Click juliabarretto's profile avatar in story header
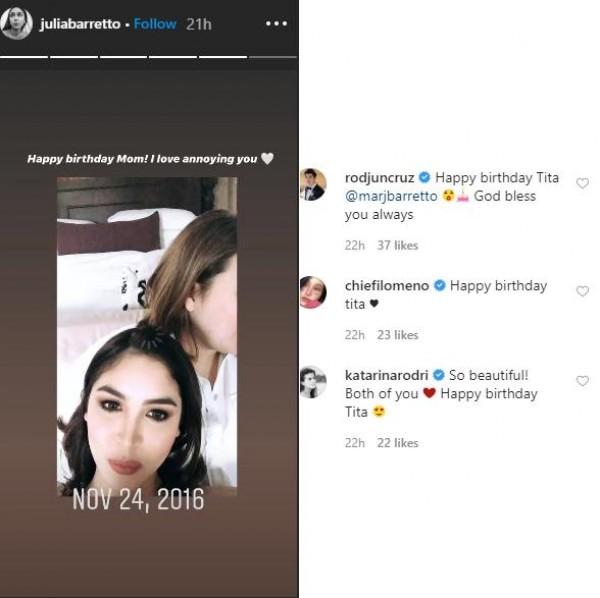Screen dimensions: 600x598 (16, 23)
